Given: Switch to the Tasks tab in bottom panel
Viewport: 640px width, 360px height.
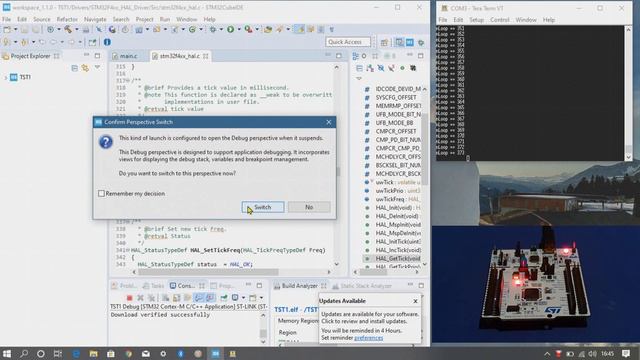Looking at the screenshot, I should coord(153,286).
